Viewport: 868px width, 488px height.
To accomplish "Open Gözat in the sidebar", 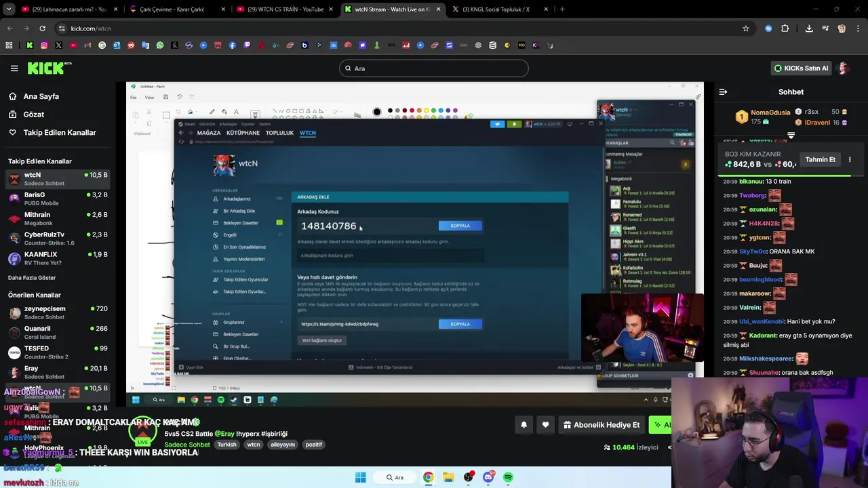I will [x=34, y=115].
